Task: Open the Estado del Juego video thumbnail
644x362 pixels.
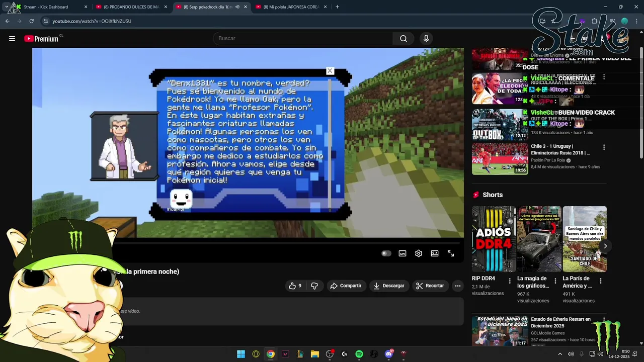Action: [500, 331]
